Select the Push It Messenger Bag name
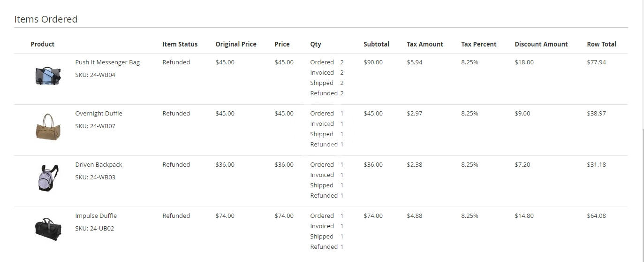 [107, 62]
